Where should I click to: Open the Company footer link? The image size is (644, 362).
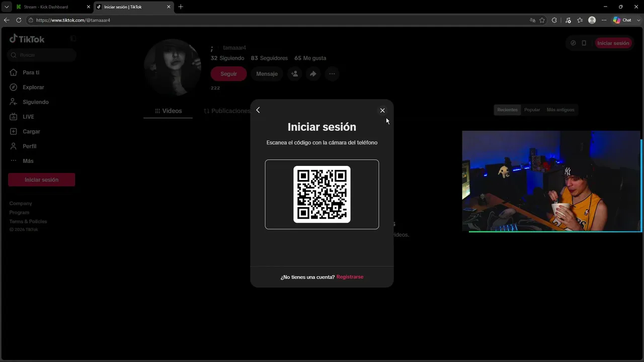(x=21, y=204)
